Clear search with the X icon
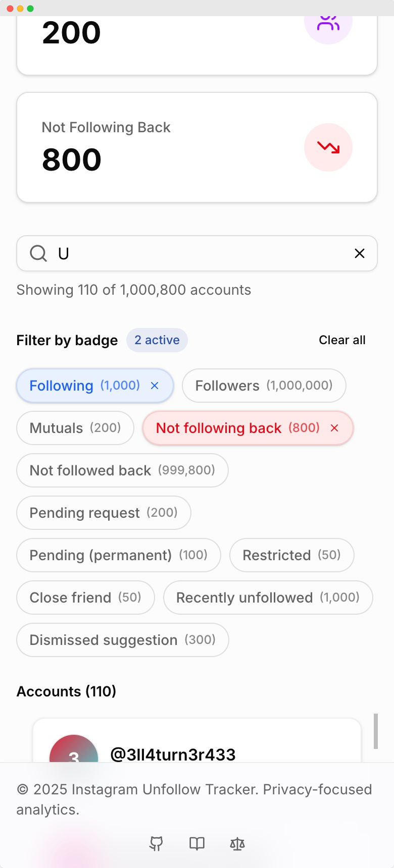This screenshot has height=868, width=394. pos(360,254)
